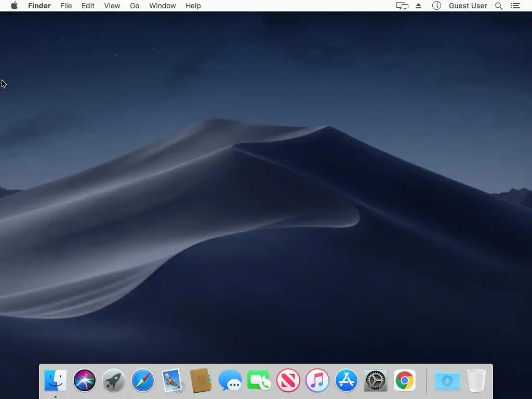
Task: Open Finder from the Dock
Action: click(56, 380)
